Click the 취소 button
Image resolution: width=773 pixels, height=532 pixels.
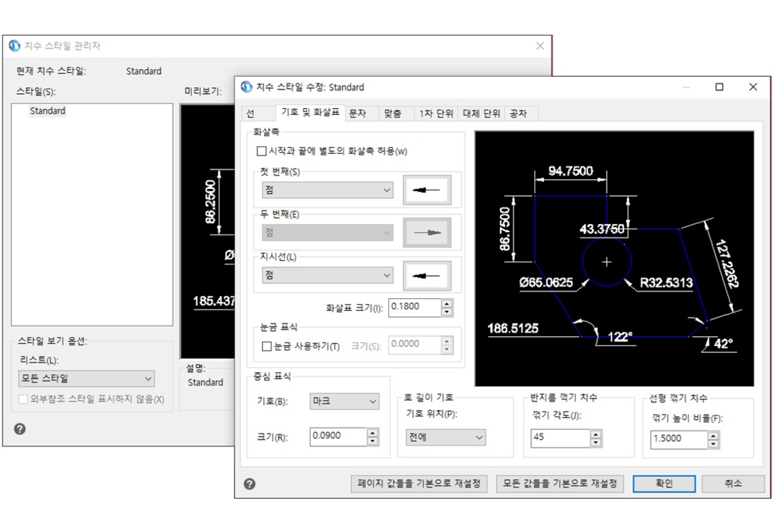click(x=733, y=483)
